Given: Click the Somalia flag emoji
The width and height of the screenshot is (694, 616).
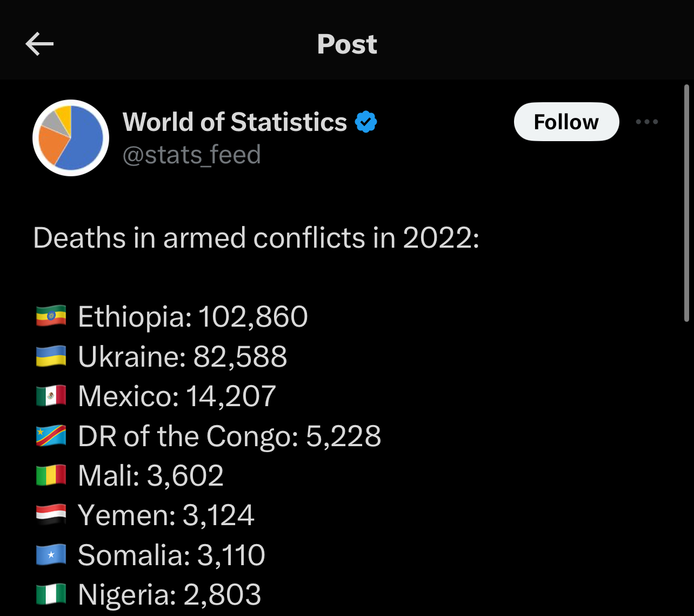Looking at the screenshot, I should [51, 555].
